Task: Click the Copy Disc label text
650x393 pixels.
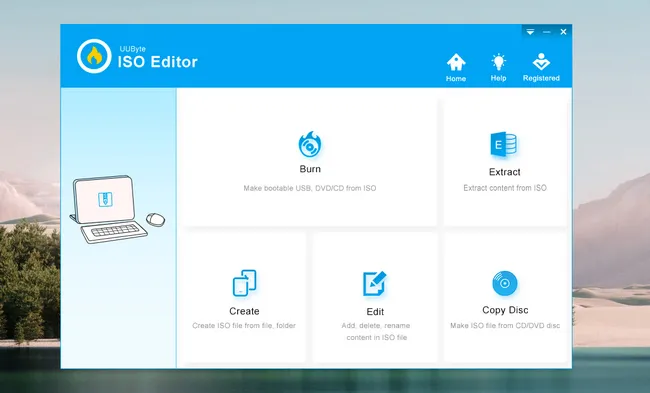Action: click(x=505, y=310)
